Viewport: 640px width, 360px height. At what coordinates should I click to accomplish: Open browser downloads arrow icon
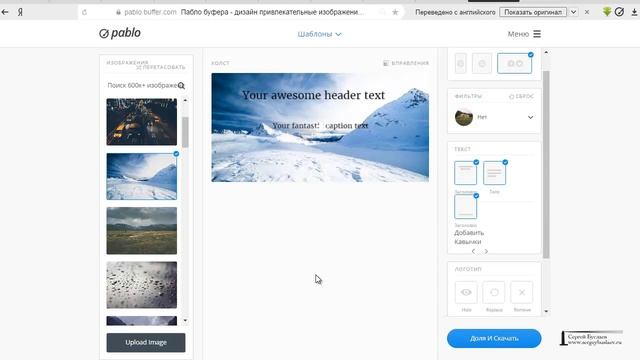click(634, 12)
